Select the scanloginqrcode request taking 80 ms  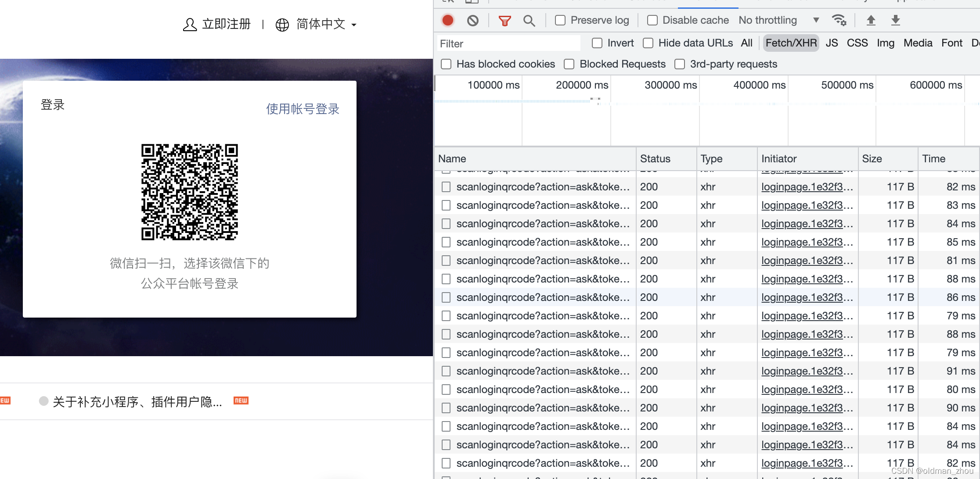(543, 390)
